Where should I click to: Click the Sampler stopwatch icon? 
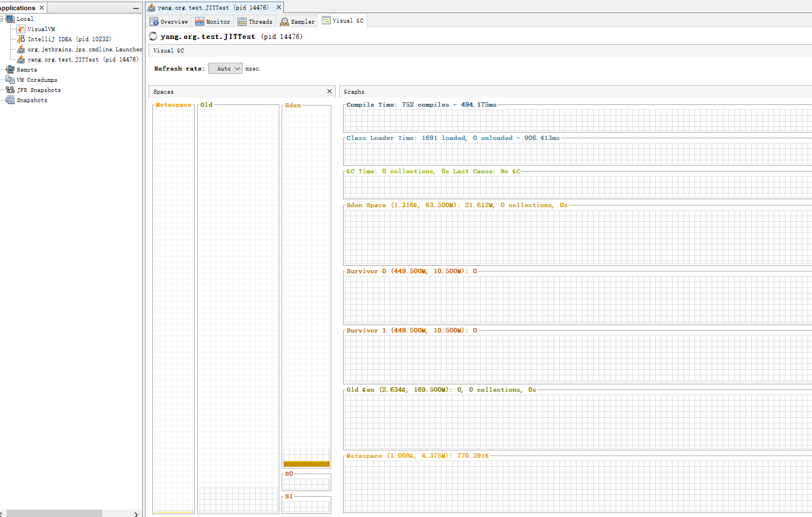tap(284, 21)
